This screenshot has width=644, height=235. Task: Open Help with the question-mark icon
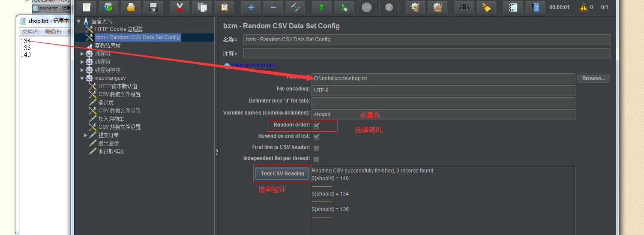pyautogui.click(x=535, y=7)
